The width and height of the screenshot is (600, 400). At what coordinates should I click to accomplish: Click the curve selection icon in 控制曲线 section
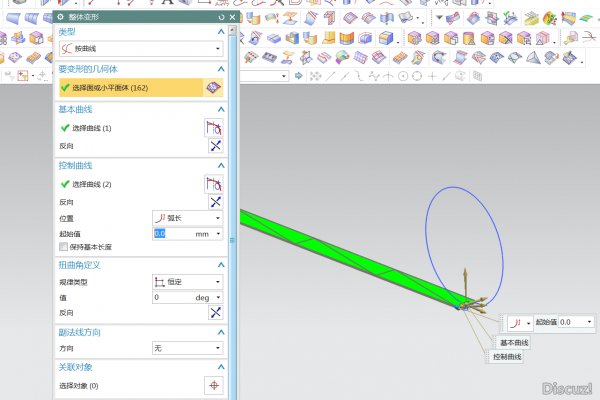213,184
